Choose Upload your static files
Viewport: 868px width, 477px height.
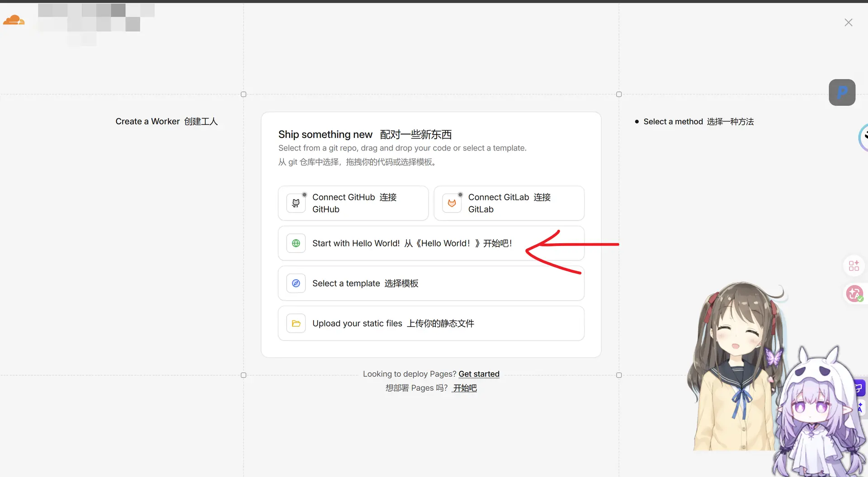tap(431, 323)
